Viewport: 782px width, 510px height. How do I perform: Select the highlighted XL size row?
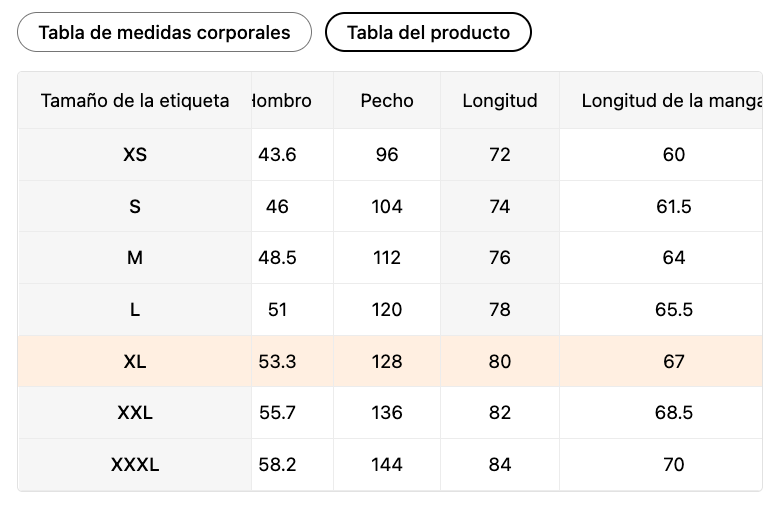point(135,362)
